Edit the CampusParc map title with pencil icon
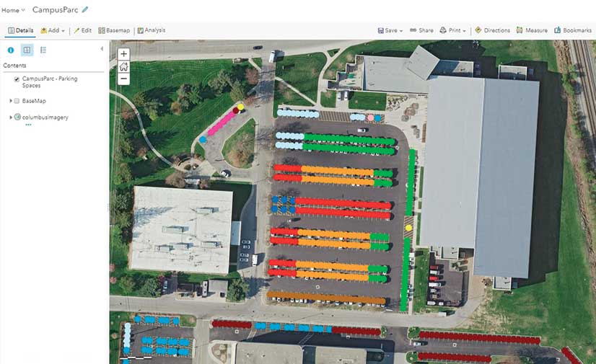 point(84,10)
